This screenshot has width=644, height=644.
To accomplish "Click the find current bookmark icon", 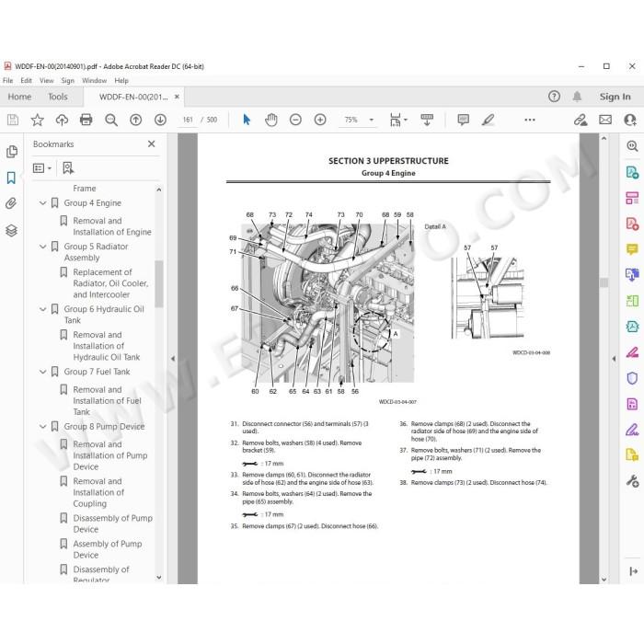I will [68, 168].
